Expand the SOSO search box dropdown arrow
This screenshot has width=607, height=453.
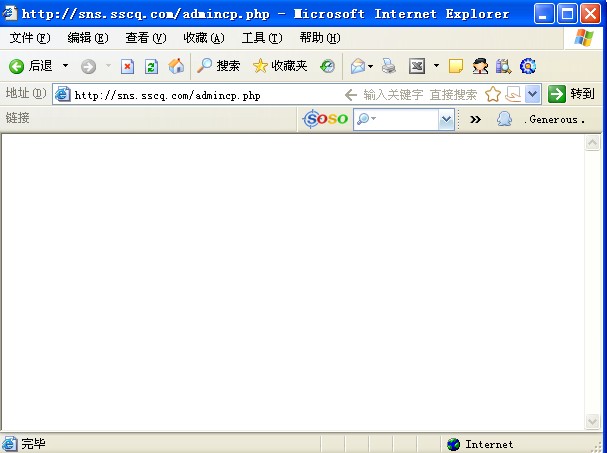pos(446,119)
